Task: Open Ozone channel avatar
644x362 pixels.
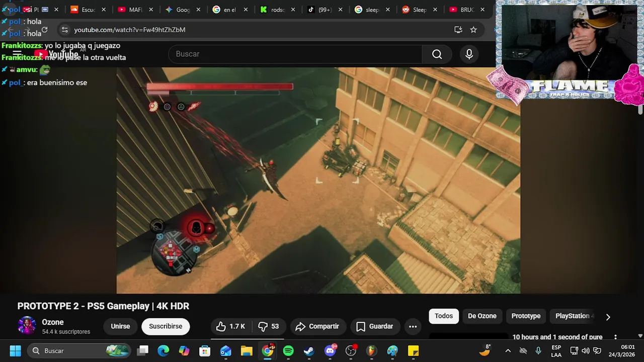Action: tap(27, 326)
